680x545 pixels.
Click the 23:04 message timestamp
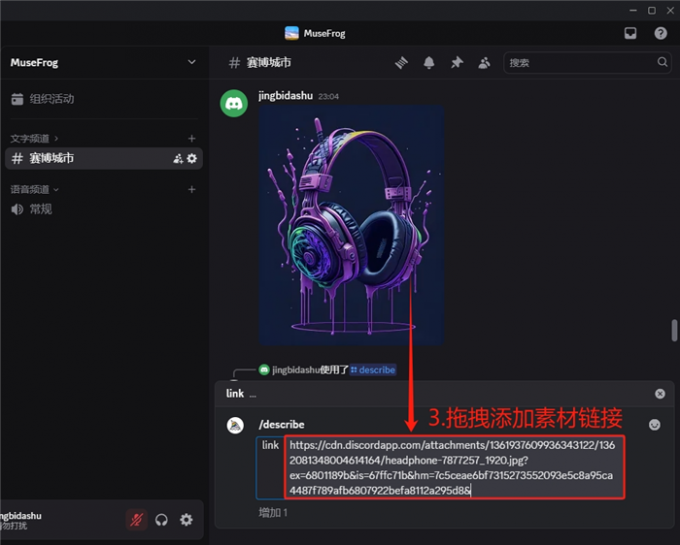328,96
